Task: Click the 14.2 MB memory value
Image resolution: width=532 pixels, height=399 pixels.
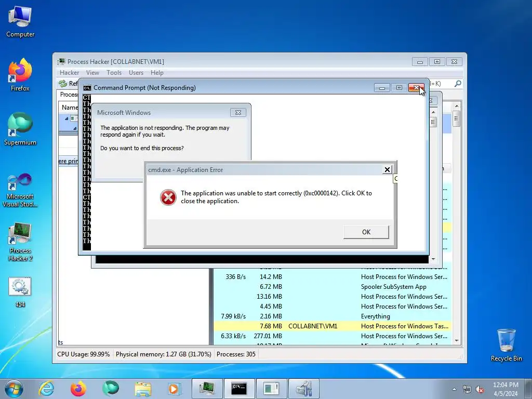Action: tap(271, 277)
